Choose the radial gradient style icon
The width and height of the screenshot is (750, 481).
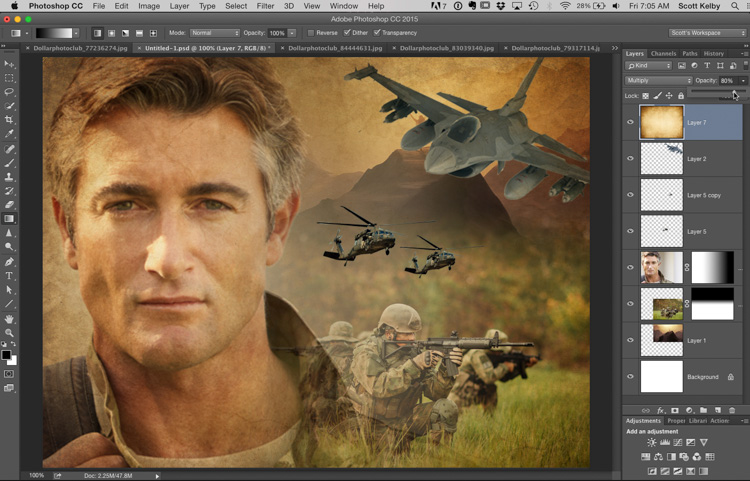[111, 33]
